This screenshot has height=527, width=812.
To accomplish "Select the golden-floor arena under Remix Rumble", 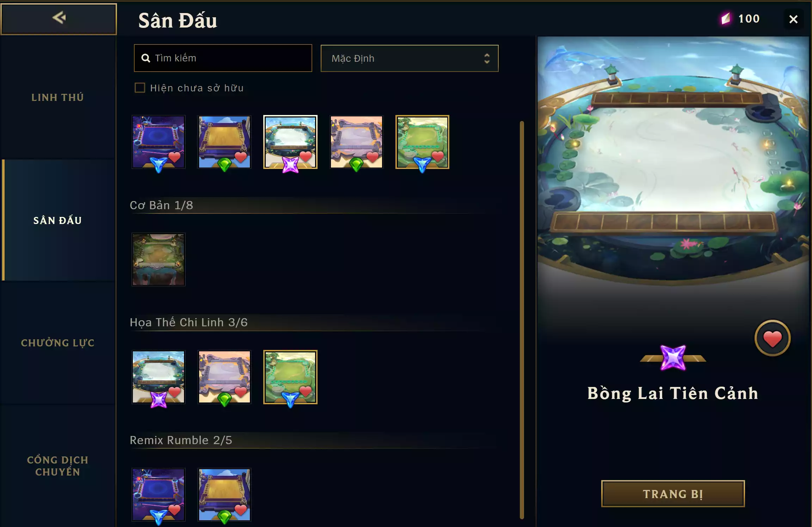I will [x=224, y=495].
